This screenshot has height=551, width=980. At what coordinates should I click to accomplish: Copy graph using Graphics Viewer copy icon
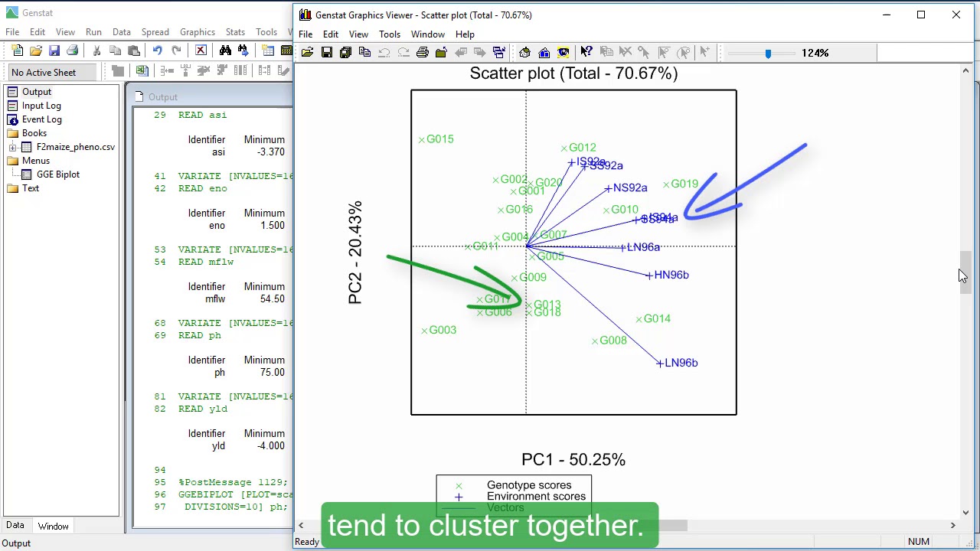click(364, 52)
